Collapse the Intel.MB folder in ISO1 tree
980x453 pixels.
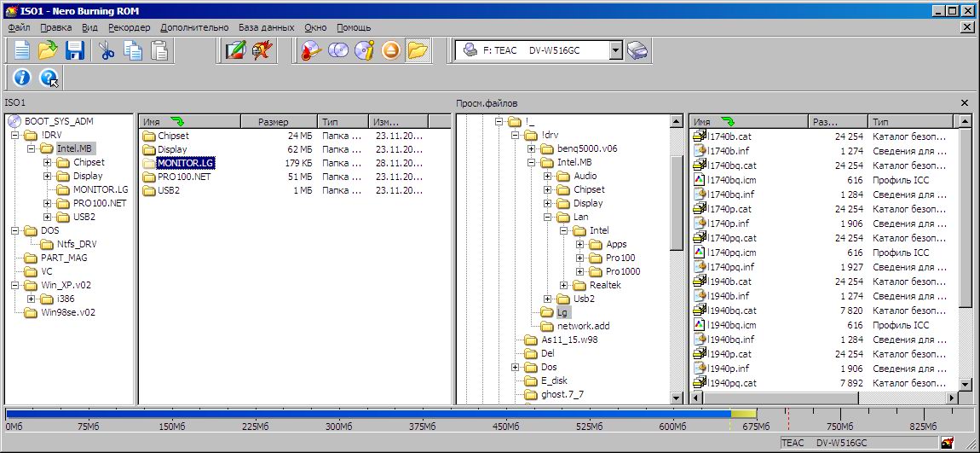point(32,148)
